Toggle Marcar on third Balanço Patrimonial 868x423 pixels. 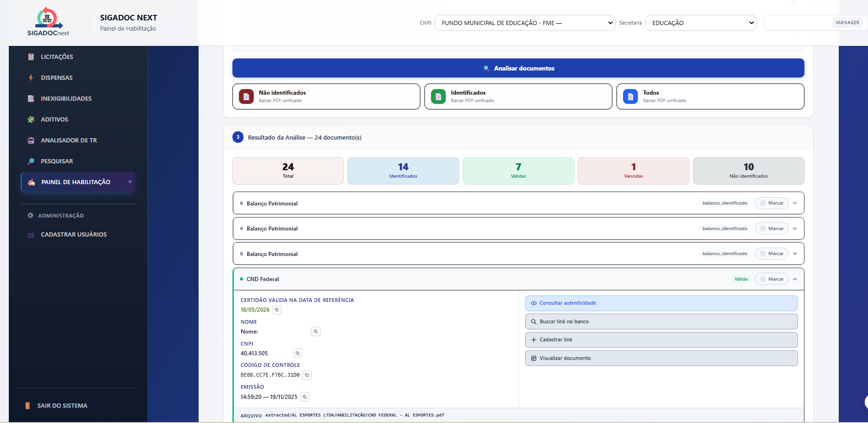pos(771,254)
